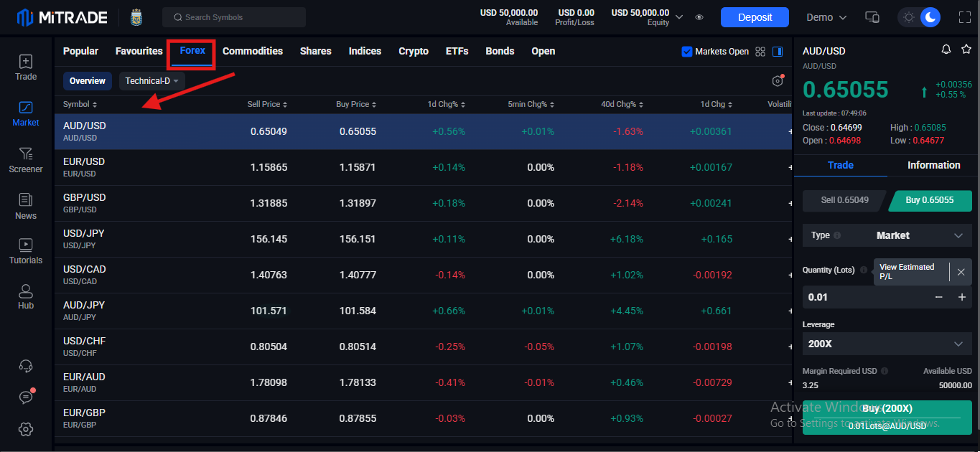Open the order Type Market dropdown
The width and height of the screenshot is (980, 452).
pyautogui.click(x=887, y=235)
